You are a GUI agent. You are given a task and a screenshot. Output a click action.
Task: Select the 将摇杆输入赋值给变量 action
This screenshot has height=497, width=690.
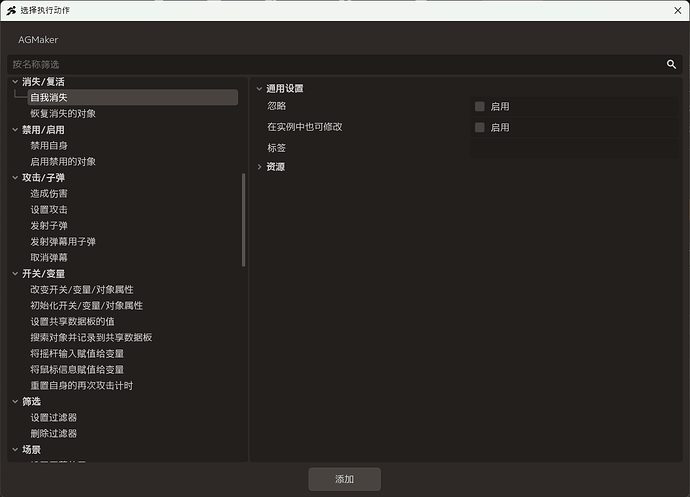coord(77,353)
